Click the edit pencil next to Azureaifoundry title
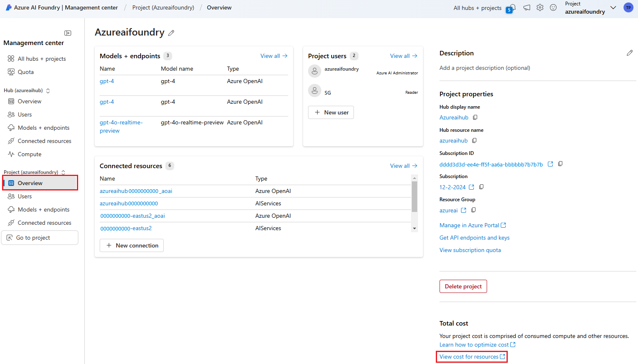The width and height of the screenshot is (638, 364). pyautogui.click(x=171, y=33)
